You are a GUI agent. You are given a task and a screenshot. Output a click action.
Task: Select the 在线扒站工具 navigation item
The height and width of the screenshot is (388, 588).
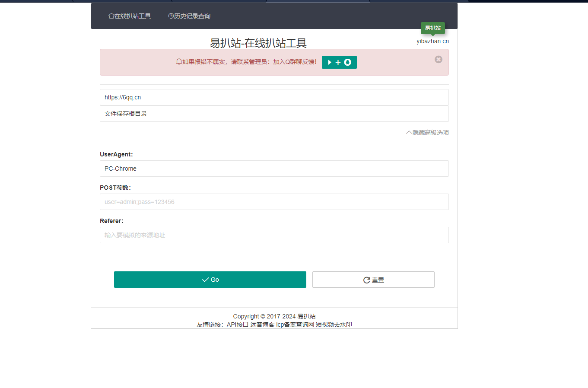point(130,16)
